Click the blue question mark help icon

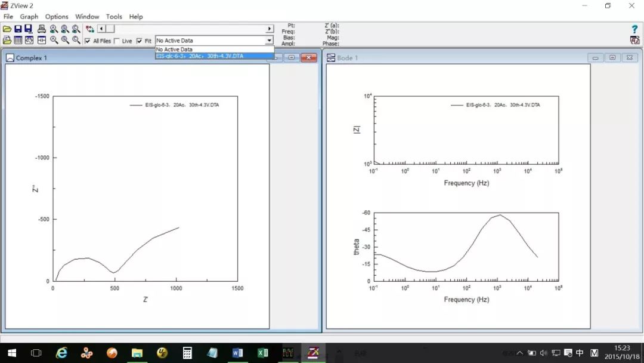point(634,29)
